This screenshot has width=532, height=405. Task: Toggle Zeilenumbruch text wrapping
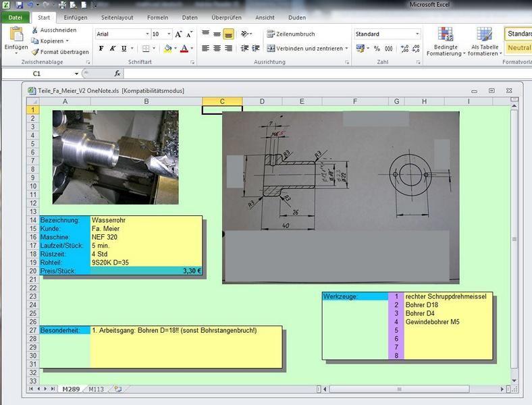(291, 34)
